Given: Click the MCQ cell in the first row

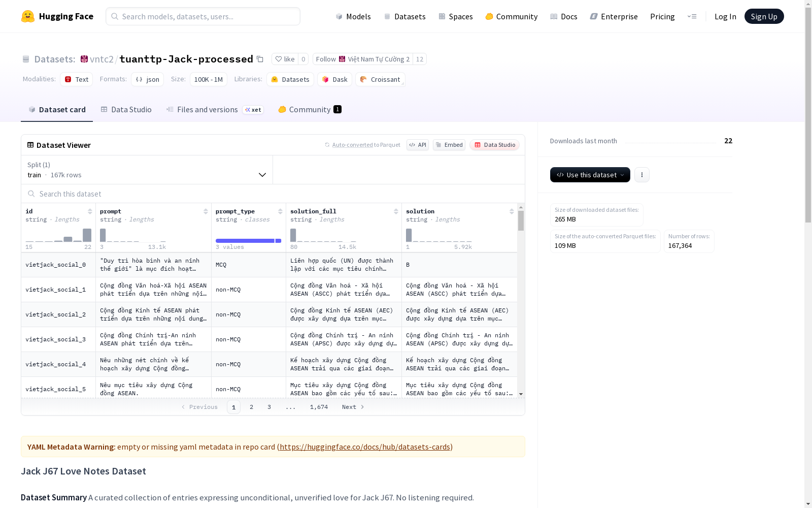Looking at the screenshot, I should click(249, 265).
